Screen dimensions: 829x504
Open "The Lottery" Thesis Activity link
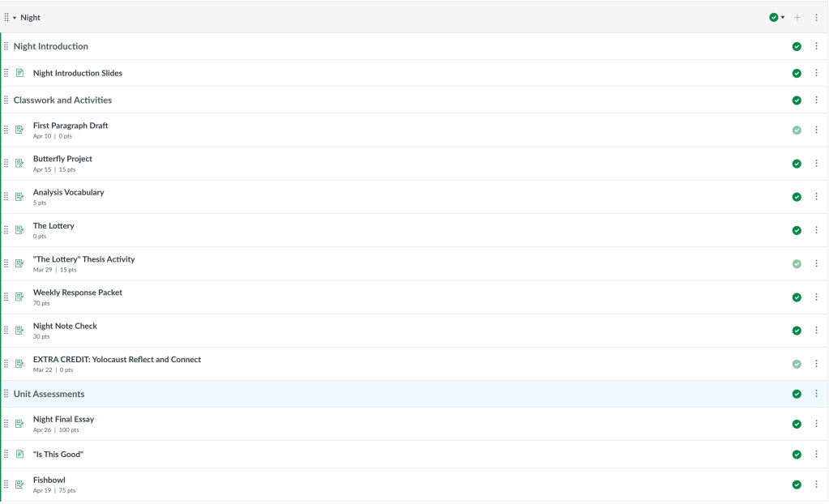coord(83,259)
